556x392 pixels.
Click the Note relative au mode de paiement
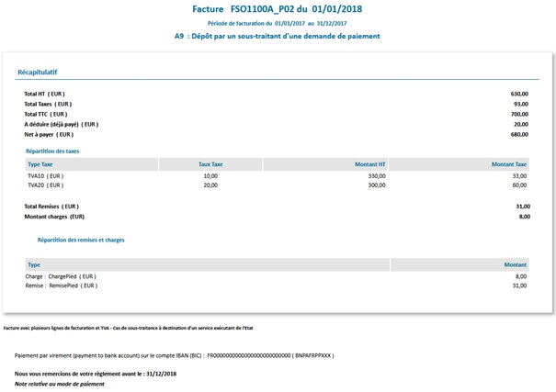59,384
